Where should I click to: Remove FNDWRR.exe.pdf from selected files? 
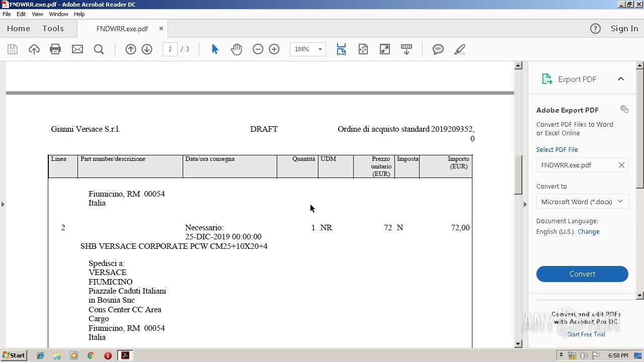pyautogui.click(x=621, y=165)
